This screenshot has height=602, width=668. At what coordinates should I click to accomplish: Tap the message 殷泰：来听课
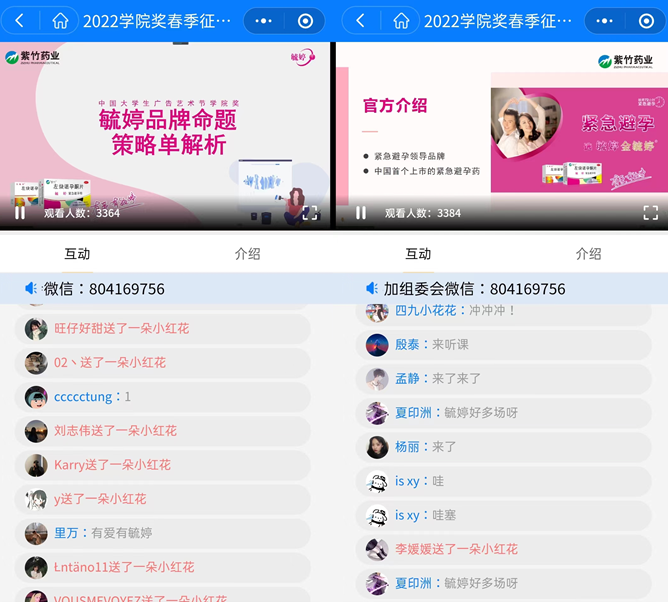(504, 345)
